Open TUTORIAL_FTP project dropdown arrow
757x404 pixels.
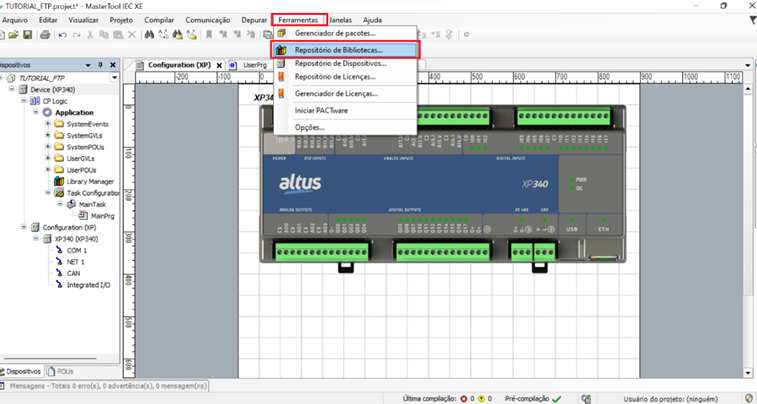[x=114, y=77]
